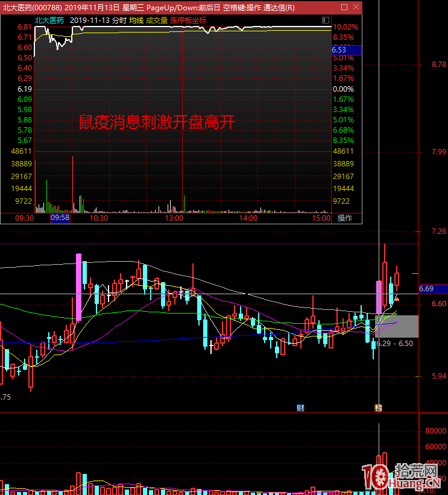Image resolution: width=448 pixels, height=495 pixels.
Task: Click the 6.19 previous close price label
Action: 25,89
